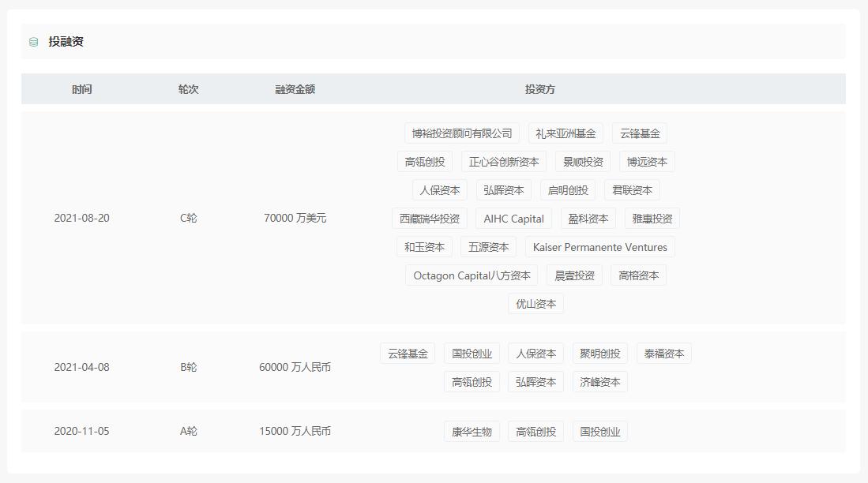Open investor tag Kaiser Permanente Ventures
This screenshot has height=483, width=868.
click(x=600, y=247)
